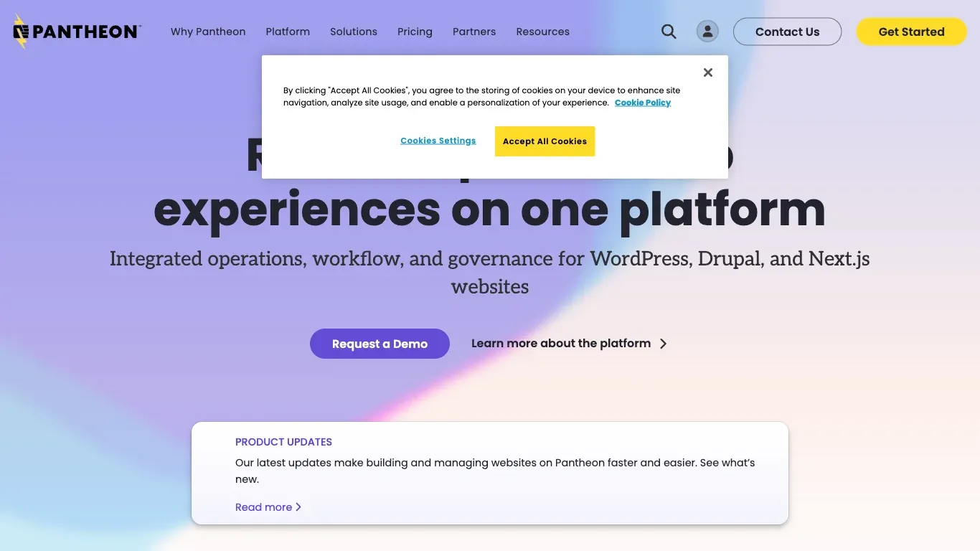This screenshot has width=980, height=551.
Task: Close the cookie consent banner
Action: click(708, 72)
